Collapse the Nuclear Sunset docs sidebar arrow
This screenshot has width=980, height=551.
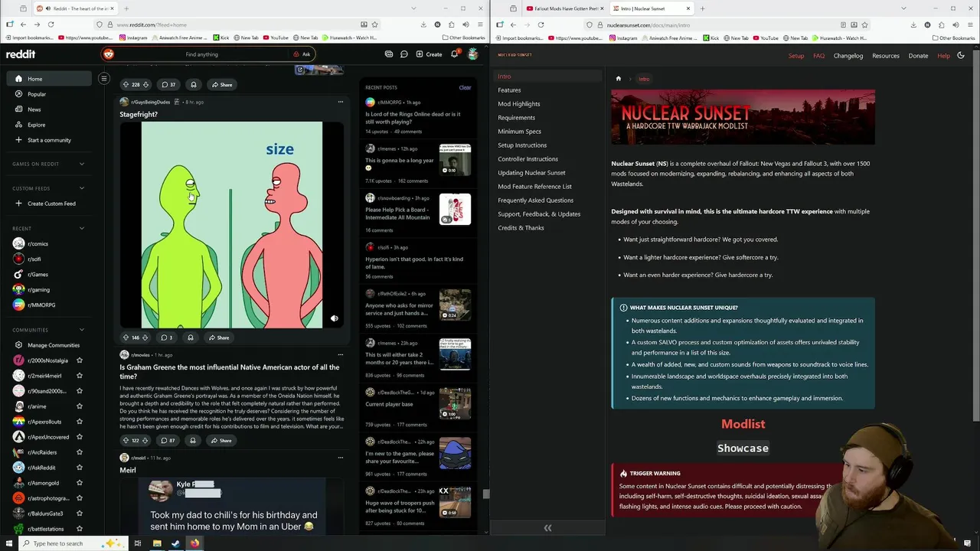[547, 528]
